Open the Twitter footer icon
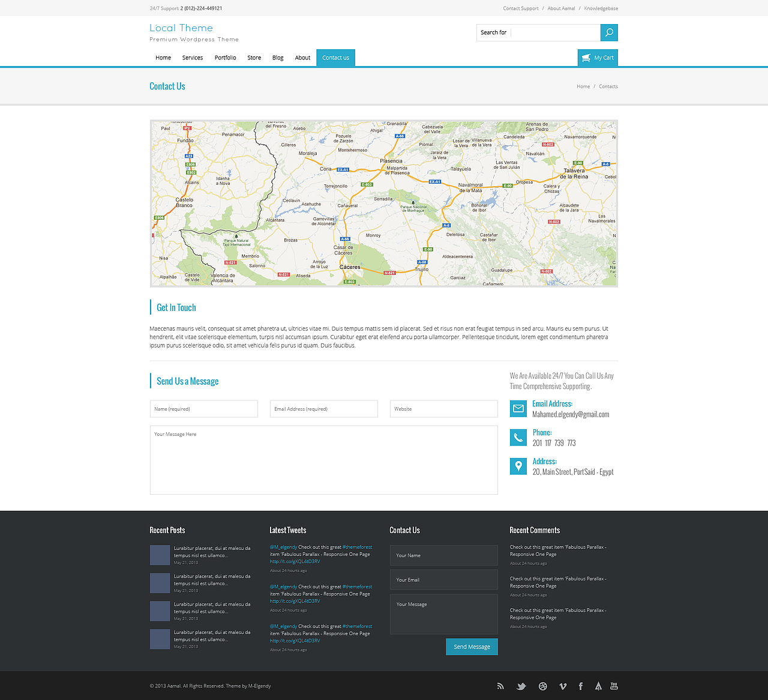Viewport: 768px width, 700px height. click(x=521, y=686)
